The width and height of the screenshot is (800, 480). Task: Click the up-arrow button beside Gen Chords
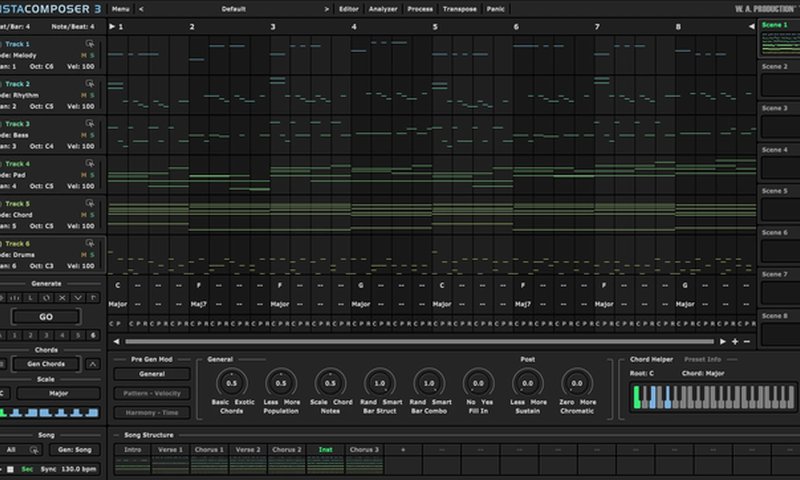93,363
